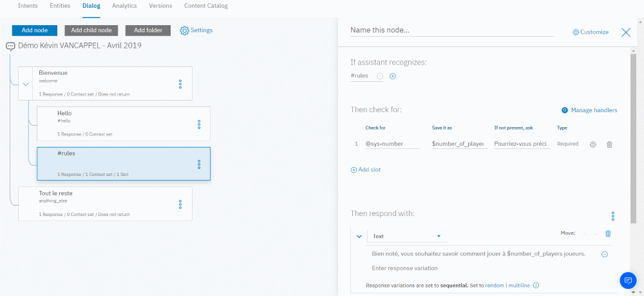Click the Name this node field
This screenshot has width=644, height=296.
coord(452,31)
